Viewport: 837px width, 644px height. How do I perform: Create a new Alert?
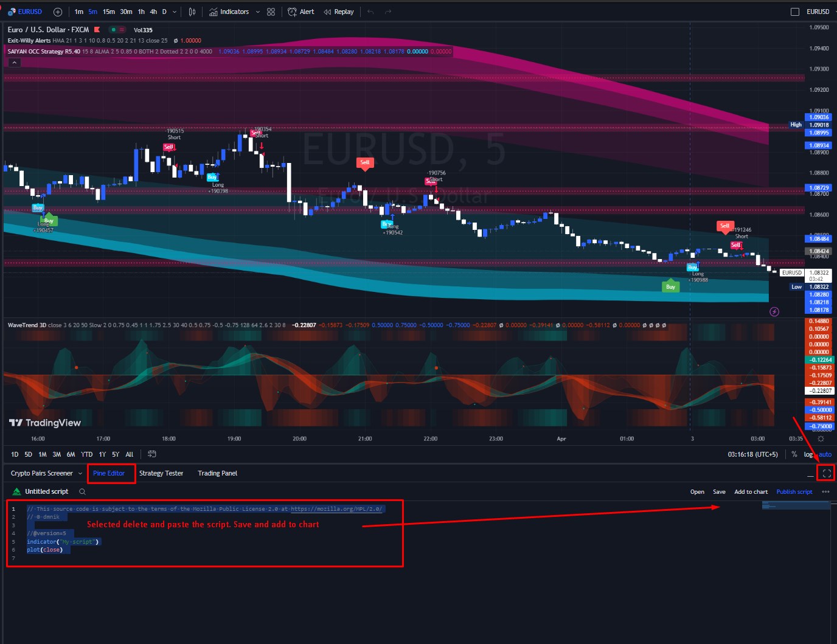click(x=301, y=12)
